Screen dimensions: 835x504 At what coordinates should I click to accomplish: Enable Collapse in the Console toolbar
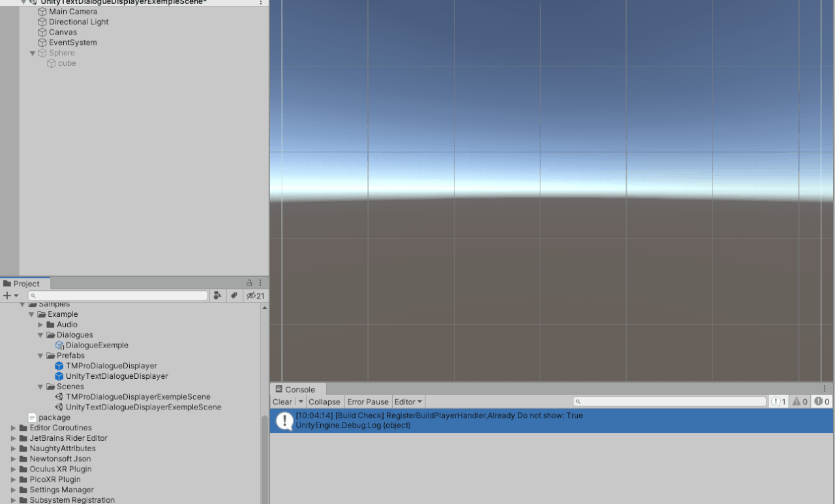tap(324, 402)
